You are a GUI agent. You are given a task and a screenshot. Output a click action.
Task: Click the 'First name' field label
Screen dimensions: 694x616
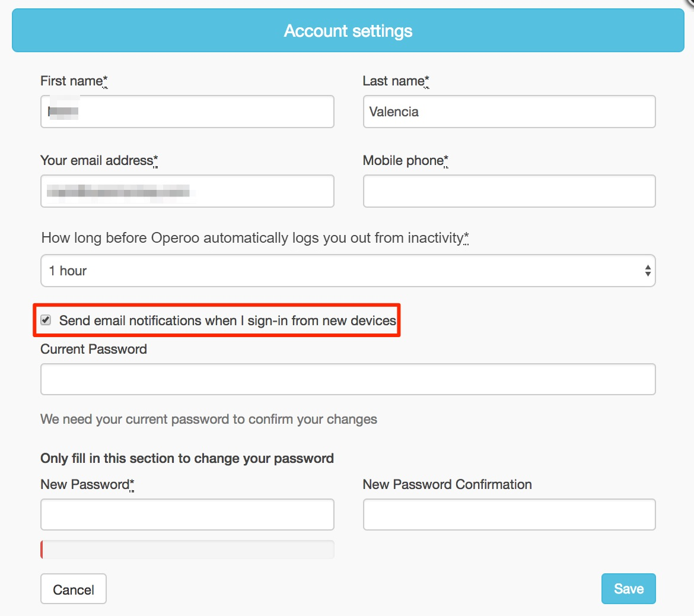(x=72, y=81)
